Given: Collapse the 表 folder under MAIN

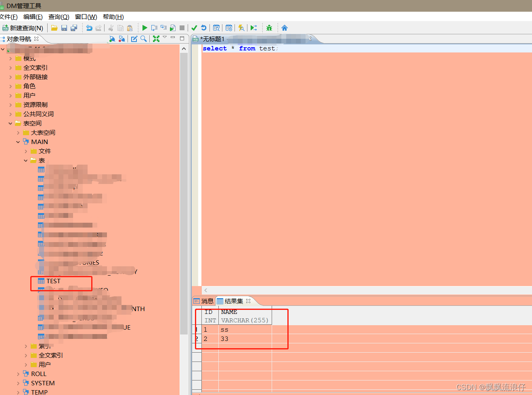Looking at the screenshot, I should 26,161.
